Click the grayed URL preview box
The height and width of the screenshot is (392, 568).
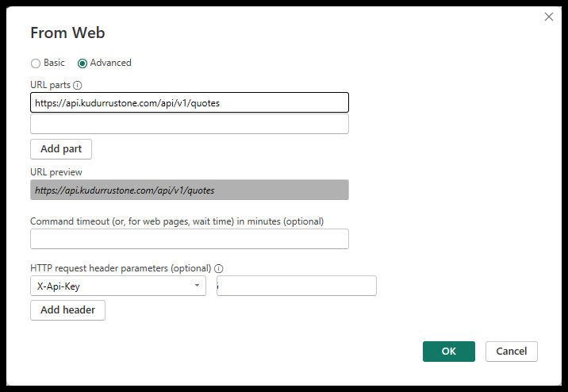point(189,190)
